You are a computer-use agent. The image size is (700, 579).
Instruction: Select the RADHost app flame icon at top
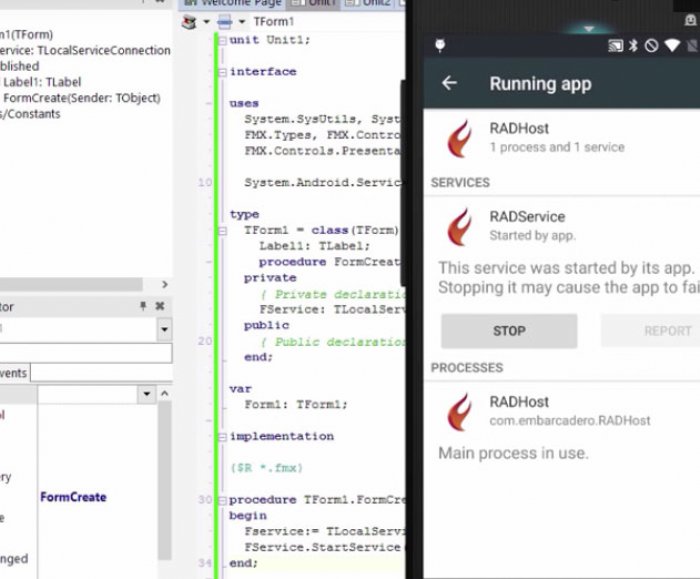pos(460,138)
